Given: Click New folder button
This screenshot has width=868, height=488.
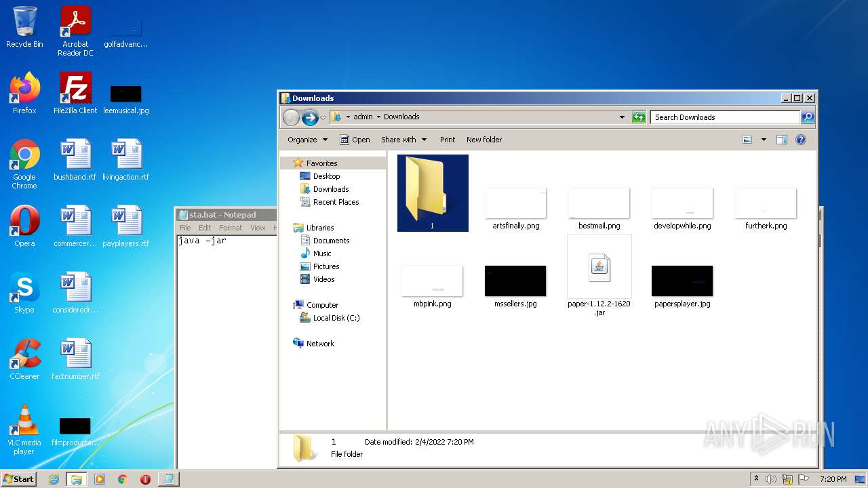Looking at the screenshot, I should (484, 140).
